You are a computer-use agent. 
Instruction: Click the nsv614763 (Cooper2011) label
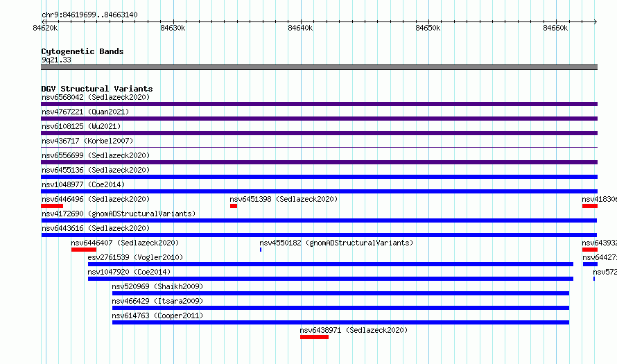click(x=157, y=315)
